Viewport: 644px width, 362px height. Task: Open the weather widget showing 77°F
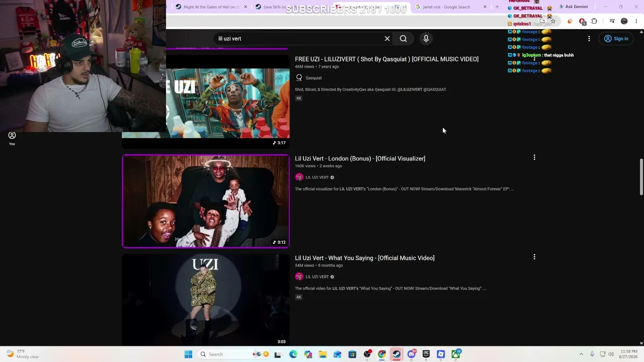tap(23, 354)
